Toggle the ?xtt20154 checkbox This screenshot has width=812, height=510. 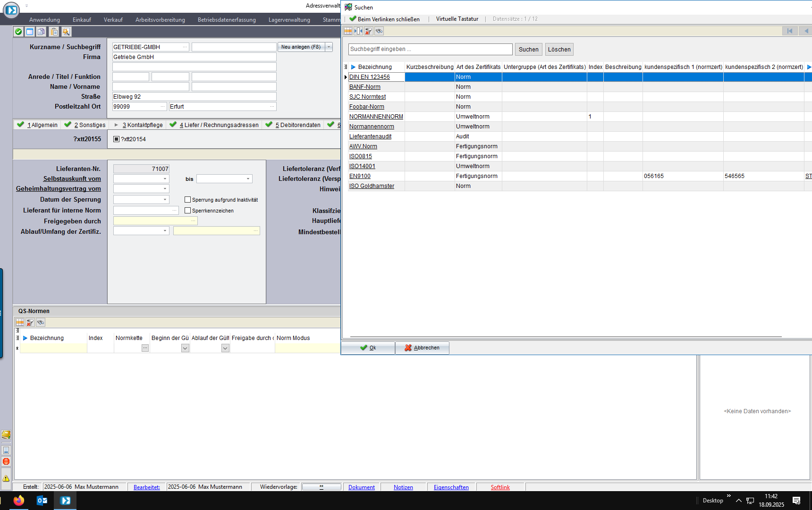[117, 139]
